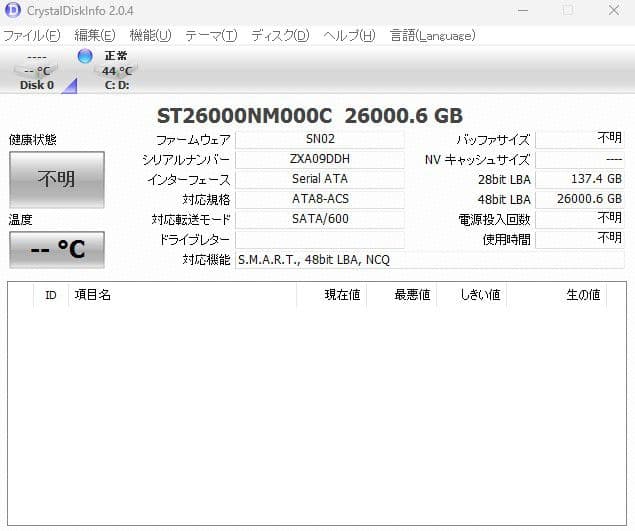Click the buffer size value 不明

[x=580, y=139]
